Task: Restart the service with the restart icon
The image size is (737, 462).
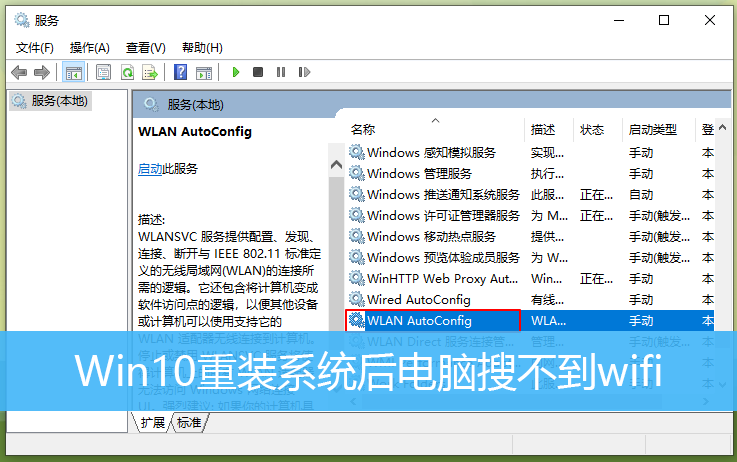Action: [x=304, y=72]
